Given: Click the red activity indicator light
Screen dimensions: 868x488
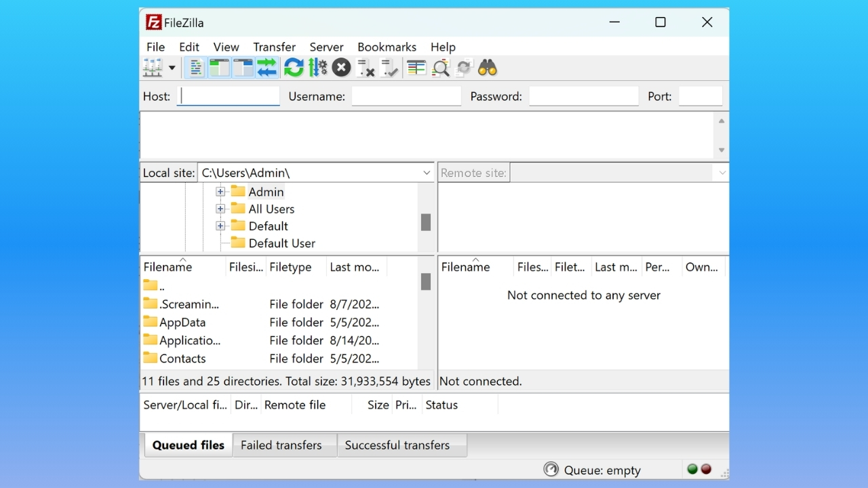Looking at the screenshot, I should [x=706, y=469].
